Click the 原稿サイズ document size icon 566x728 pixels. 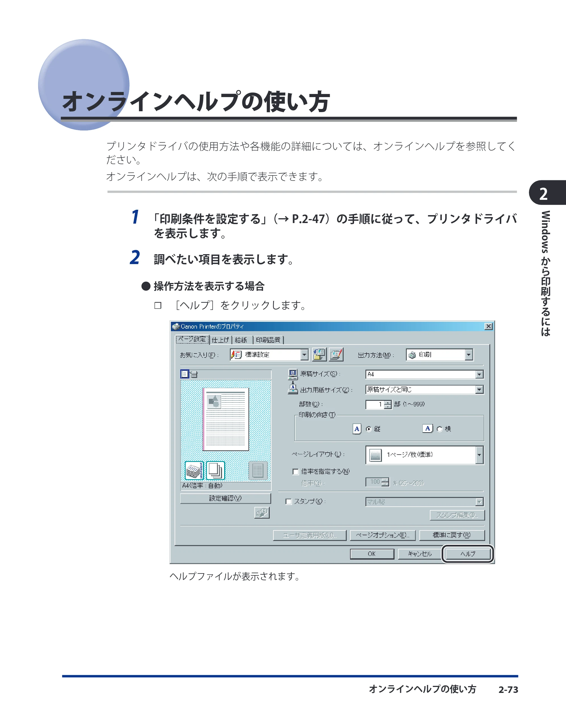coord(293,374)
